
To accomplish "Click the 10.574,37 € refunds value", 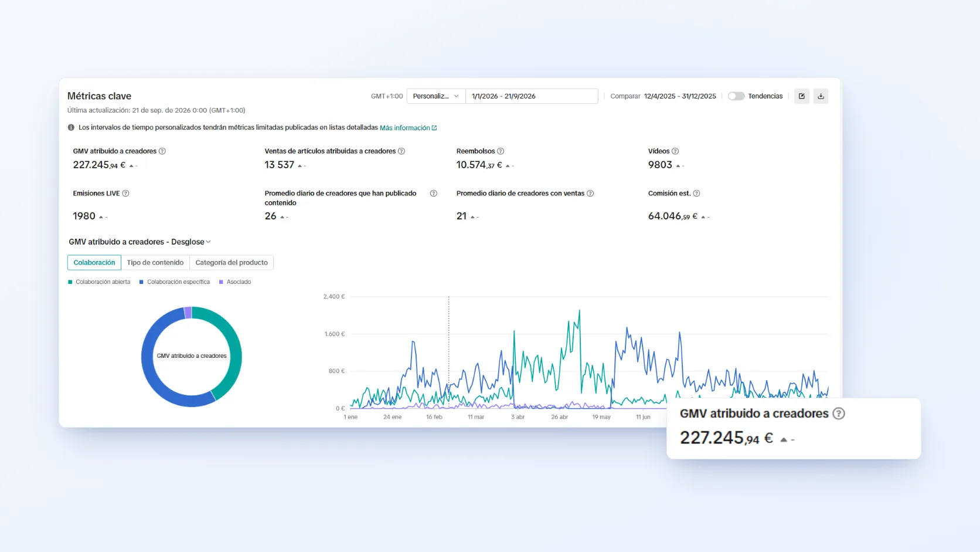I will pos(479,165).
